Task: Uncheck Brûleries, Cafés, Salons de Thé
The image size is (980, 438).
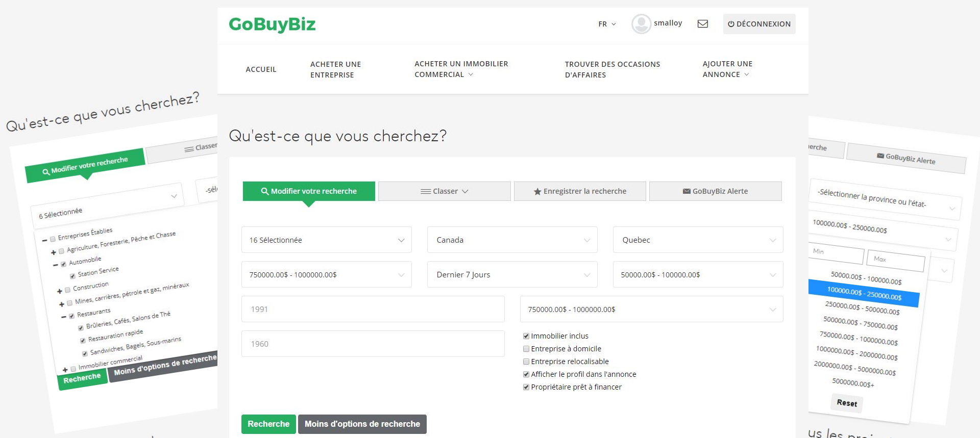Action: (x=81, y=328)
